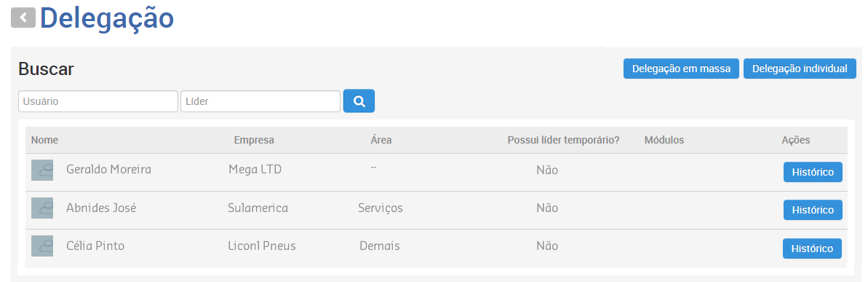This screenshot has height=282, width=868.
Task: Click Célia Pinto's avatar icon
Action: [42, 246]
